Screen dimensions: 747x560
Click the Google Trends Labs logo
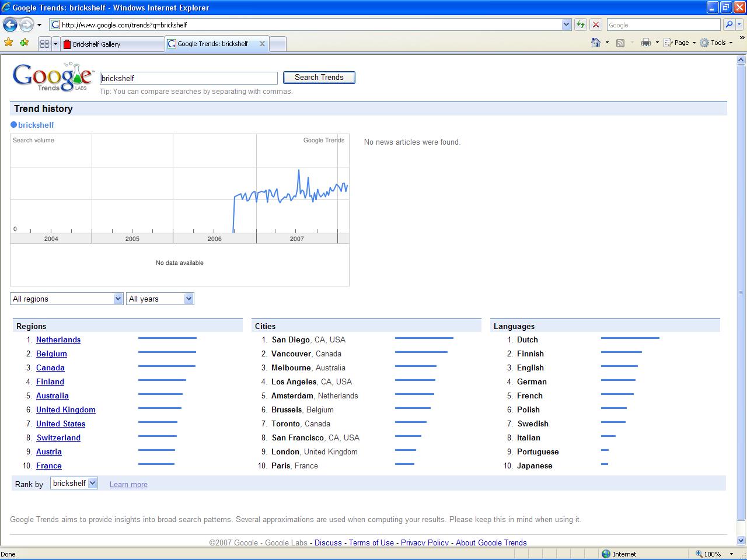[53, 77]
